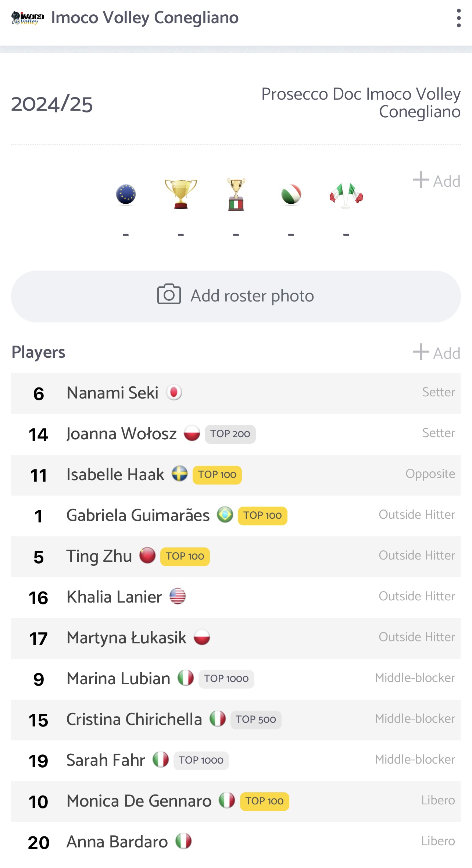Screen dimensions: 472x868
Task: Open Gabriela Guimarães player profile
Action: [236, 516]
